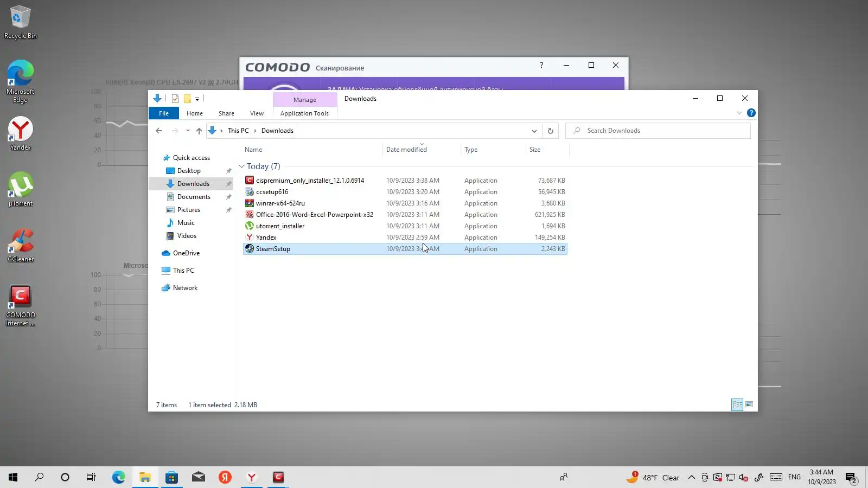This screenshot has width=868, height=488.
Task: Click the help button in COMODO window
Action: pos(541,65)
